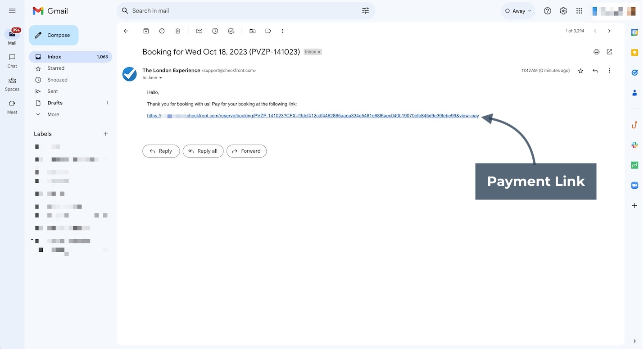Archive this email

pos(146,31)
